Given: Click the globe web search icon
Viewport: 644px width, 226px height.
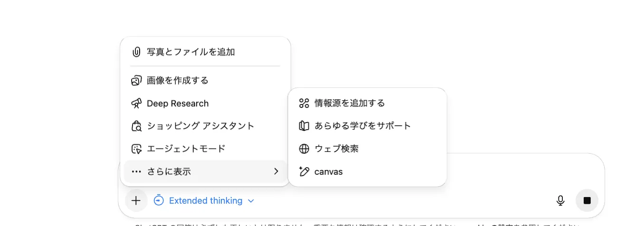Looking at the screenshot, I should 304,149.
